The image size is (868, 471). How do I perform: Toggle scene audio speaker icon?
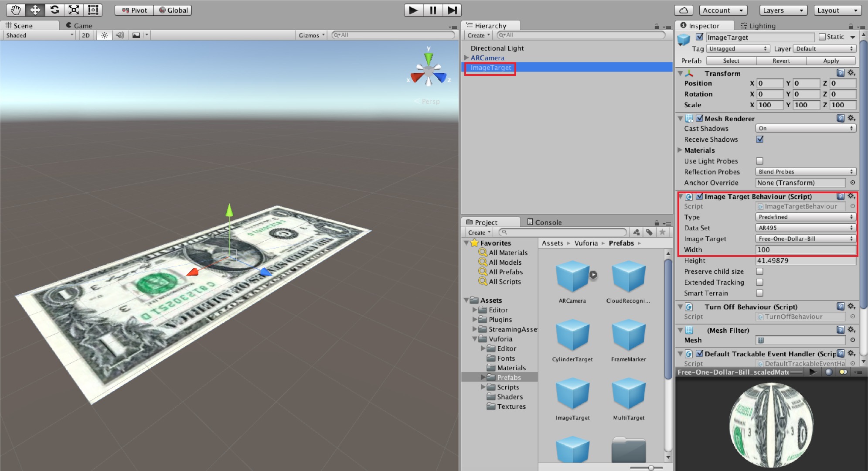pyautogui.click(x=120, y=35)
